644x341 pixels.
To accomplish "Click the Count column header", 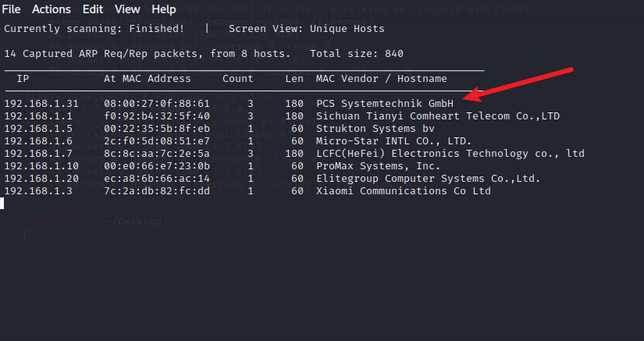I will click(x=238, y=78).
